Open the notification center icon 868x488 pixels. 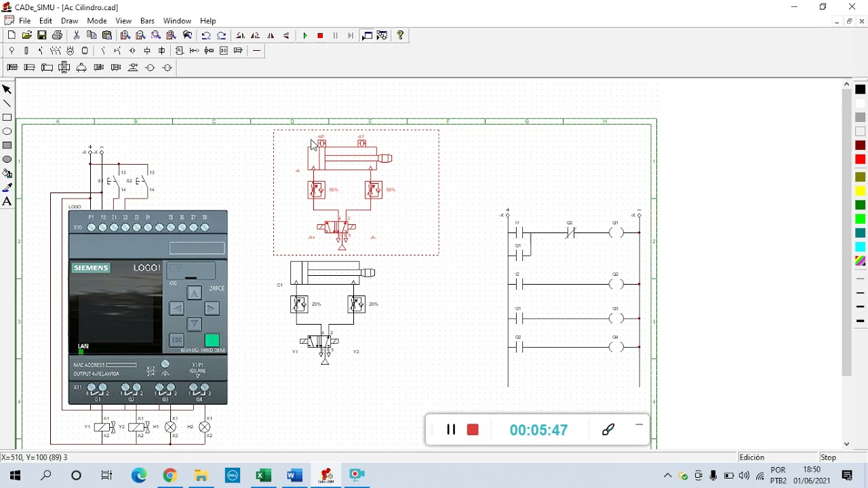pyautogui.click(x=847, y=475)
